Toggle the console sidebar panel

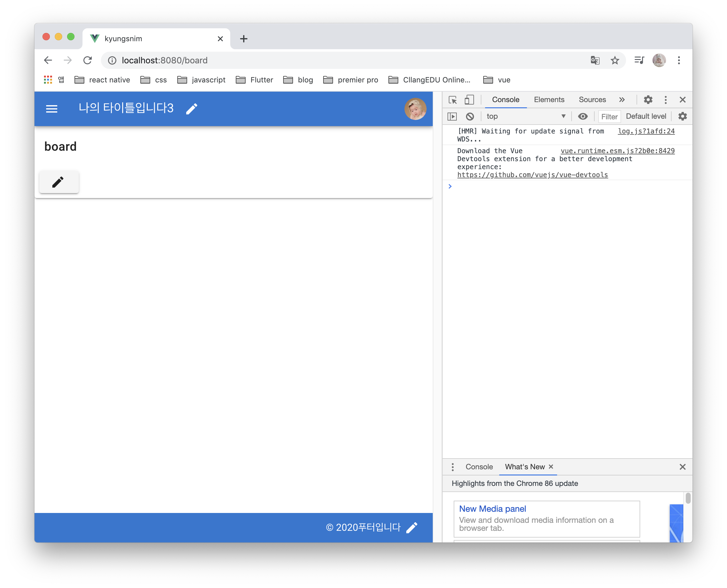click(x=452, y=117)
